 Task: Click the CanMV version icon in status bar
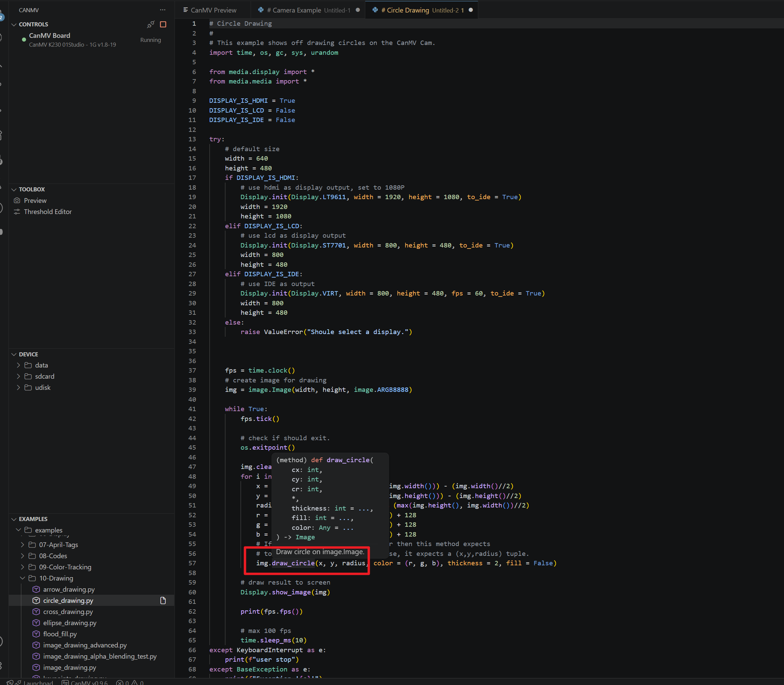pos(65,682)
